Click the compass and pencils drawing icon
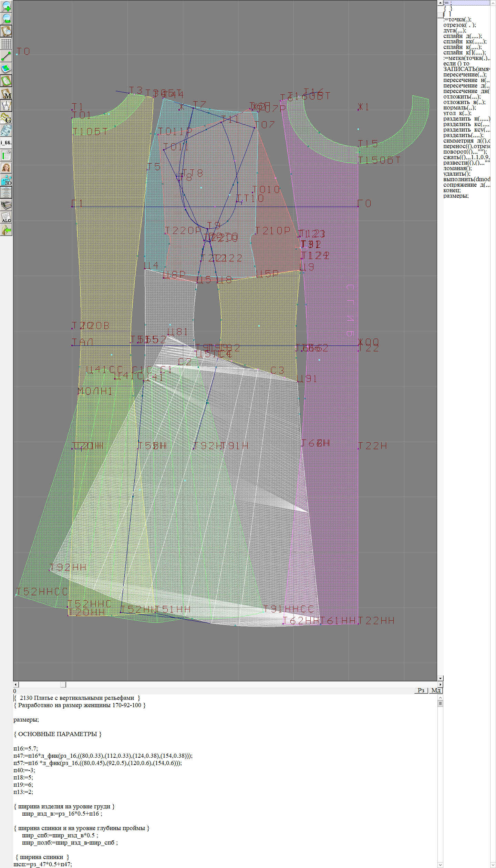 pyautogui.click(x=6, y=106)
